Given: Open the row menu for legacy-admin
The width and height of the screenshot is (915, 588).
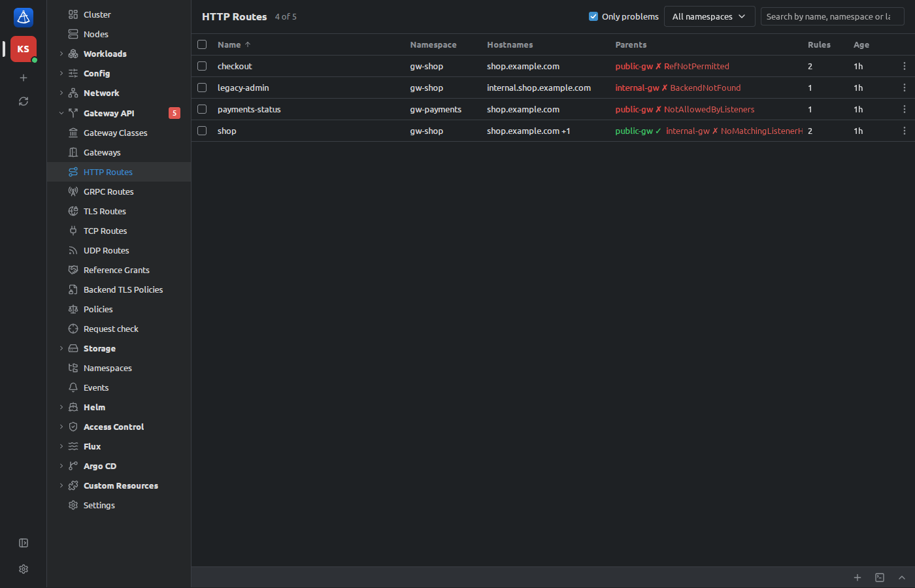Looking at the screenshot, I should [x=904, y=88].
